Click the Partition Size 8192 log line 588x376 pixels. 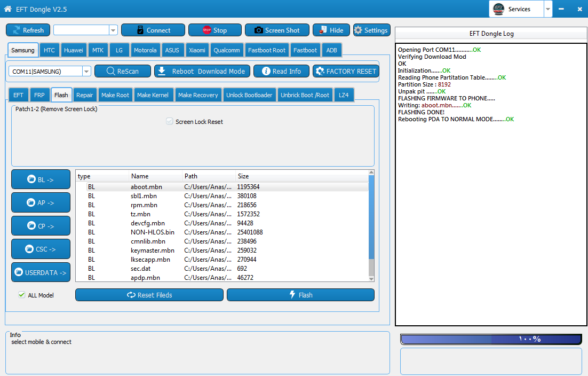[424, 84]
